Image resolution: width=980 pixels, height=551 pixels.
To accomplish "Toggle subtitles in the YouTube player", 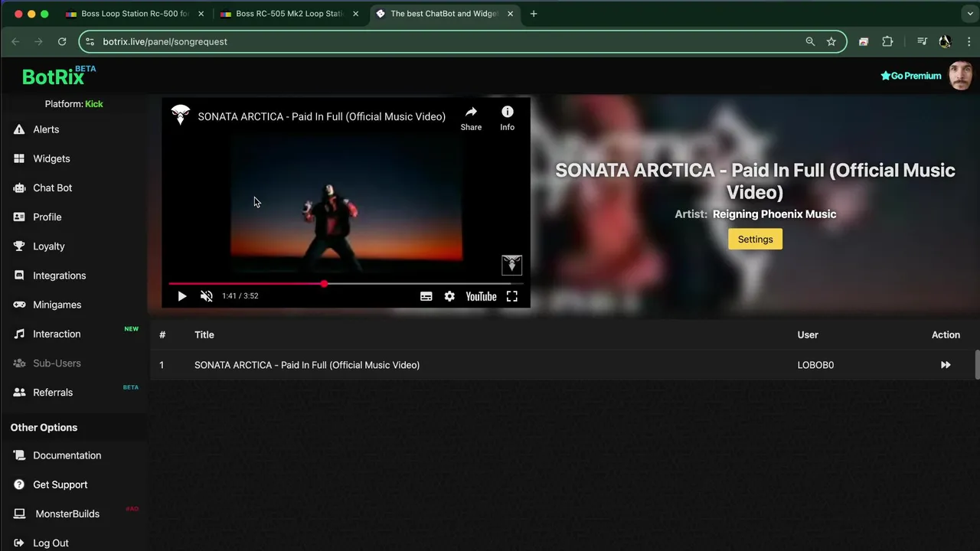I will coord(426,296).
